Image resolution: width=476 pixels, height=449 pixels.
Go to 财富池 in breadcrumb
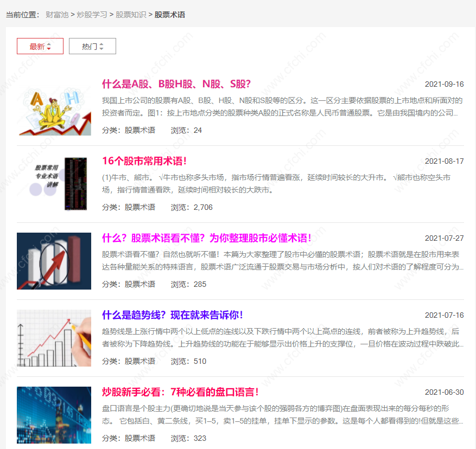click(x=57, y=15)
